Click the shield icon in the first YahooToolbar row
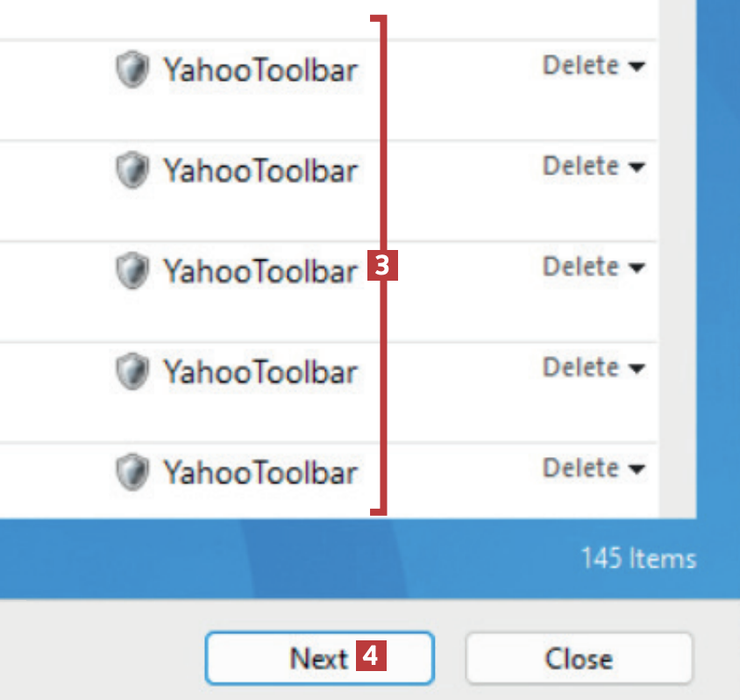Image resolution: width=740 pixels, height=700 pixels. (132, 70)
